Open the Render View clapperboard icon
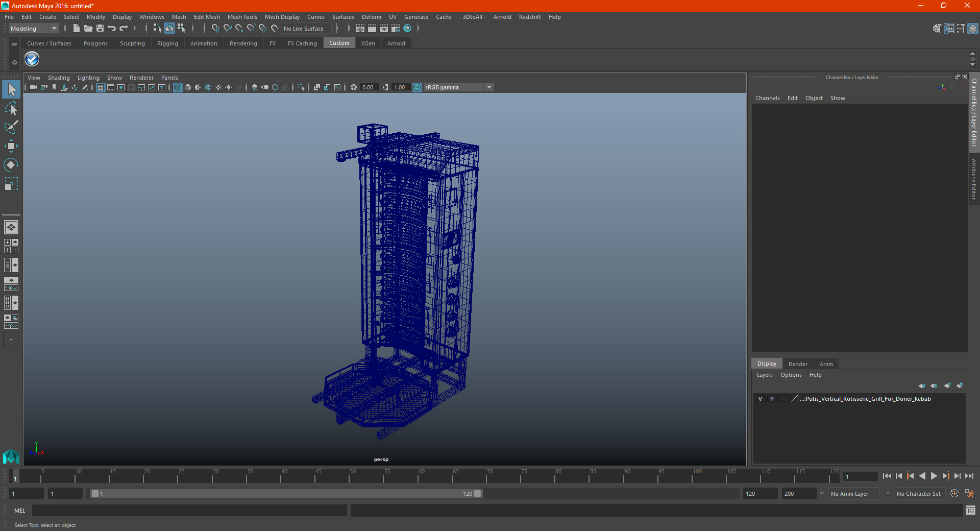The height and width of the screenshot is (531, 980). pyautogui.click(x=360, y=29)
